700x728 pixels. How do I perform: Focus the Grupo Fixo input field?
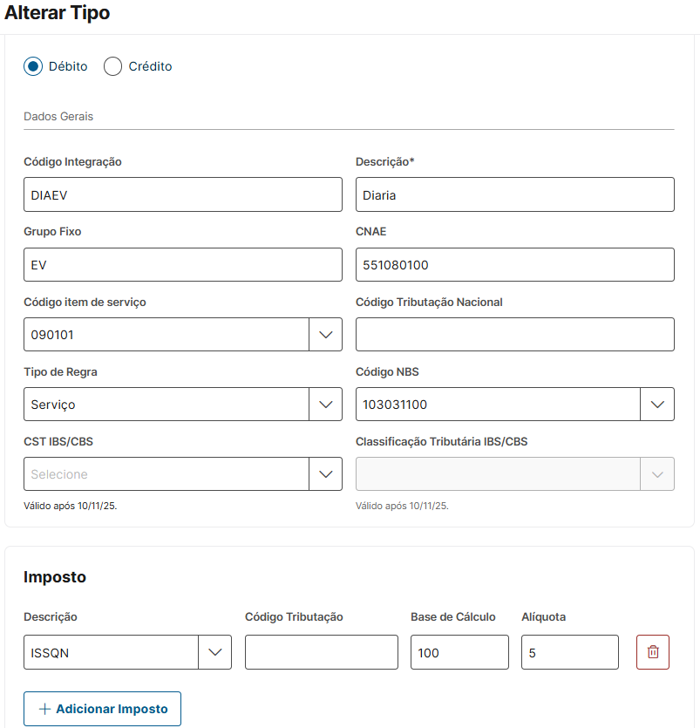point(182,265)
